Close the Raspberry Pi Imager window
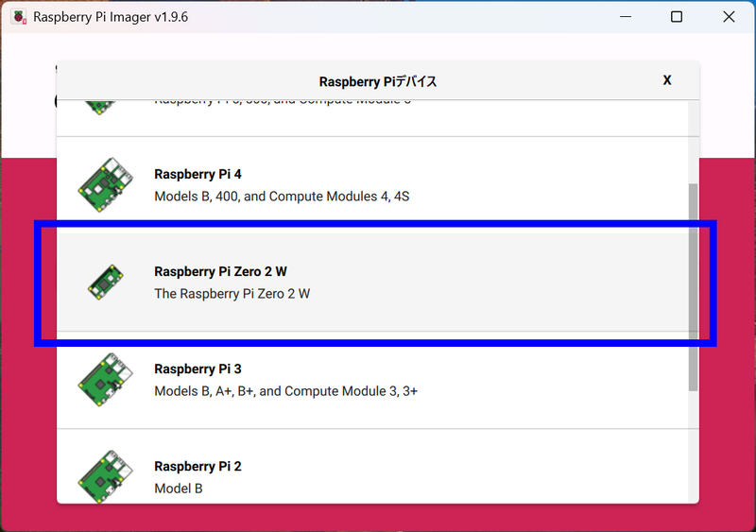 click(729, 17)
